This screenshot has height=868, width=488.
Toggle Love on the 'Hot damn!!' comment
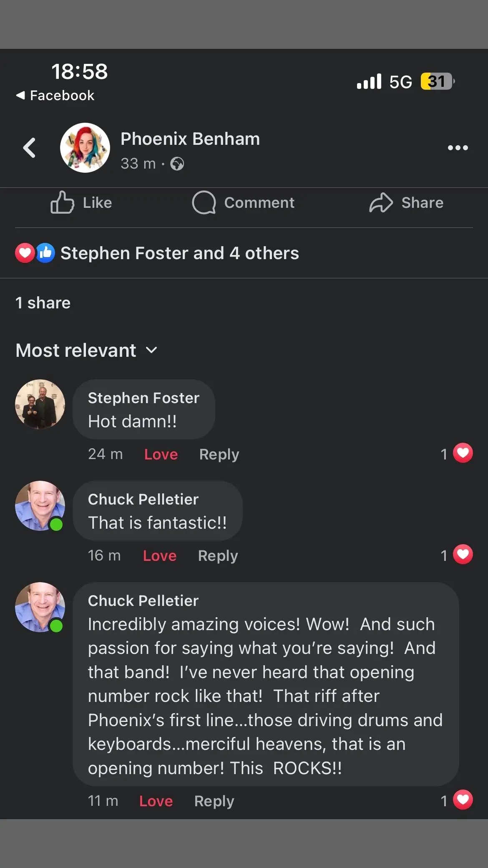[x=161, y=454]
